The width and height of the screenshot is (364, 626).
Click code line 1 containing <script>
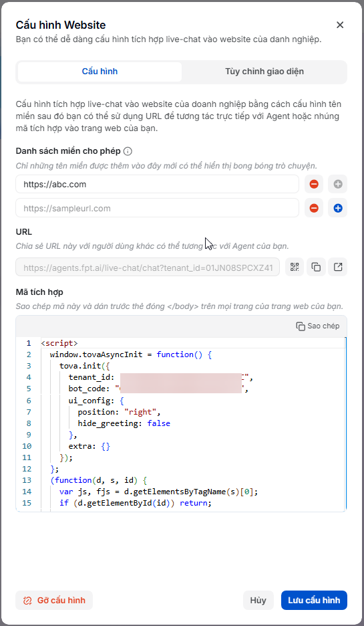(x=59, y=343)
